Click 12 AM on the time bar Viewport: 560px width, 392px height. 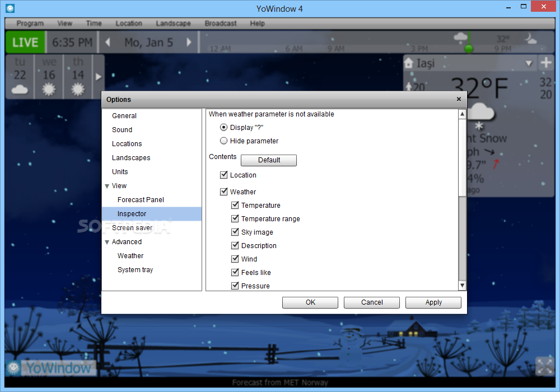pyautogui.click(x=220, y=49)
